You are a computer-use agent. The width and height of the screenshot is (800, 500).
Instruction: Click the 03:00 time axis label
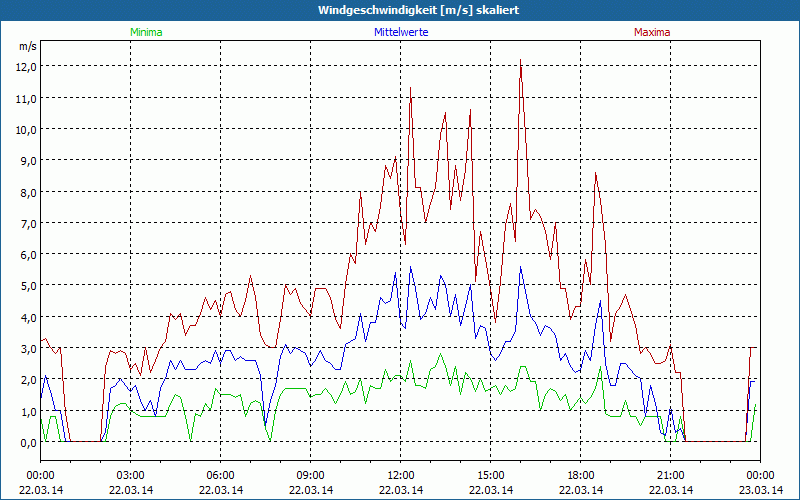[x=131, y=476]
